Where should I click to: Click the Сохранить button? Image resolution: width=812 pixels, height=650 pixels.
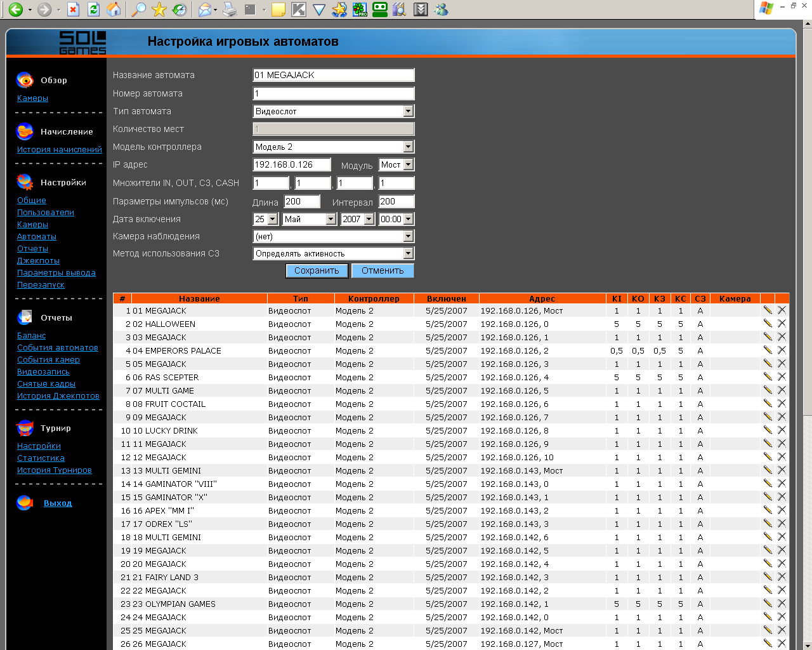coord(317,270)
